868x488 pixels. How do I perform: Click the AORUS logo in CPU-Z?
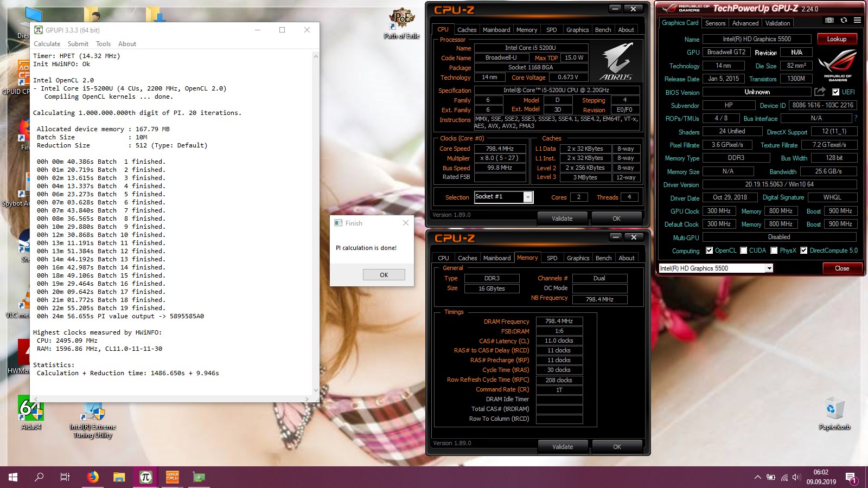click(x=616, y=62)
